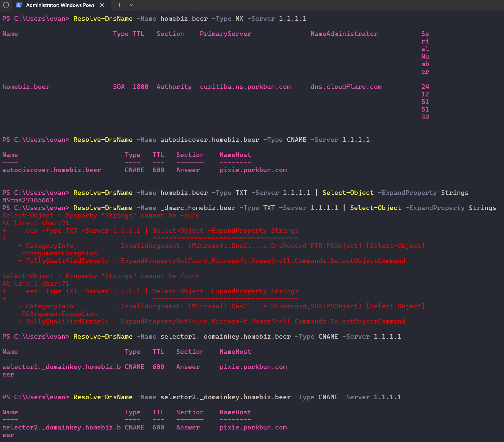The image size is (504, 442).
Task: Click the 'PrimaryServer' column header
Action: coord(226,34)
